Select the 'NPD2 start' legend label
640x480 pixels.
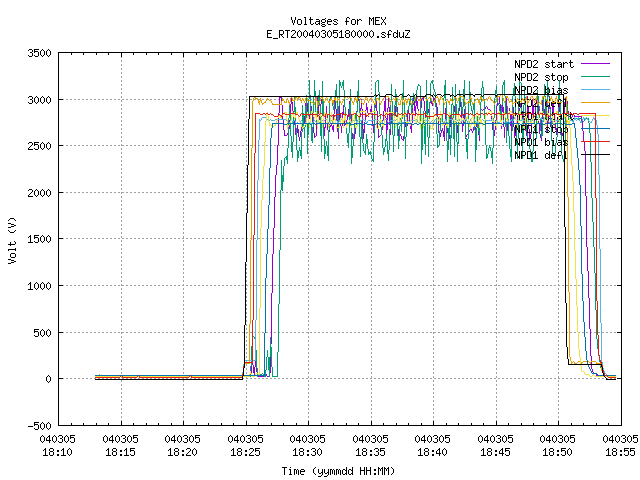tap(544, 64)
